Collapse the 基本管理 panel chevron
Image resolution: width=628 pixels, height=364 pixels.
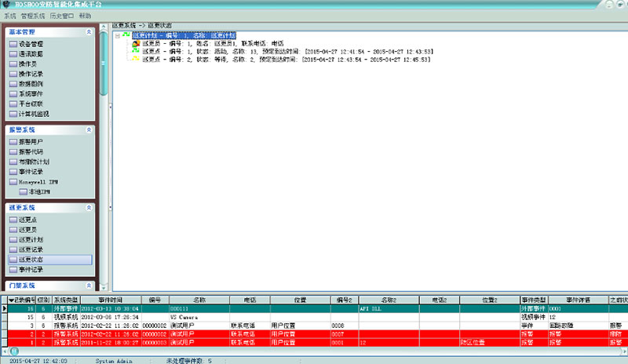89,31
